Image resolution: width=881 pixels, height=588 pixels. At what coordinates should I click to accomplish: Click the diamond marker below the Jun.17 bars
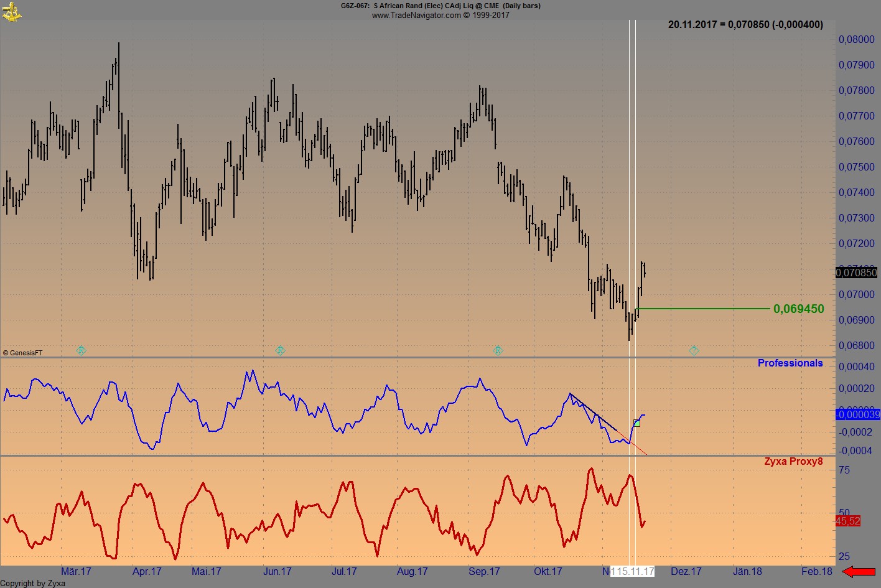tap(280, 350)
